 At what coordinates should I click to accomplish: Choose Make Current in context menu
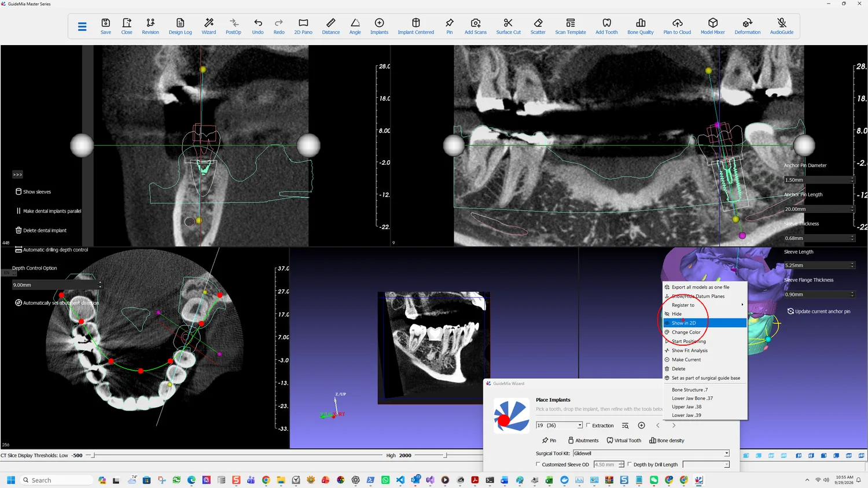pos(705,360)
